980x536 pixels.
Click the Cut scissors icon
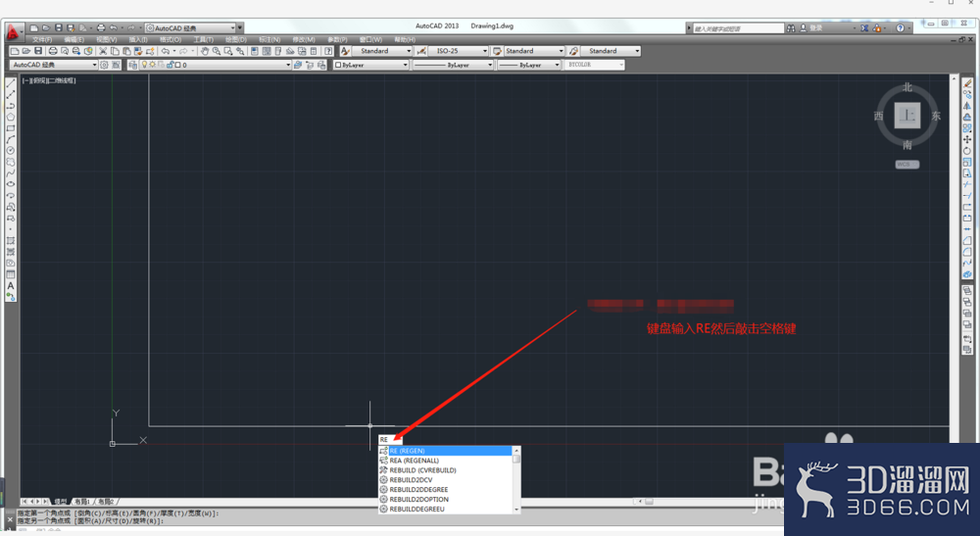tap(103, 51)
